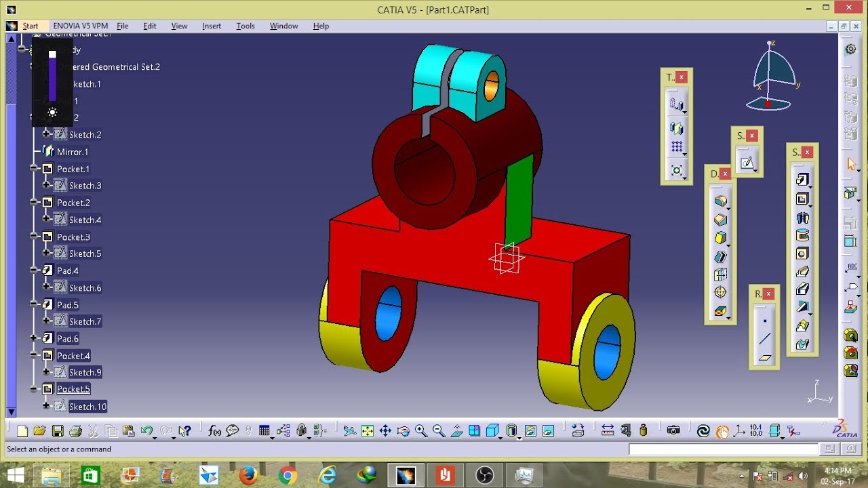Select the Hole tool in floating toolbar
Screen dimensions: 868x488
click(802, 253)
